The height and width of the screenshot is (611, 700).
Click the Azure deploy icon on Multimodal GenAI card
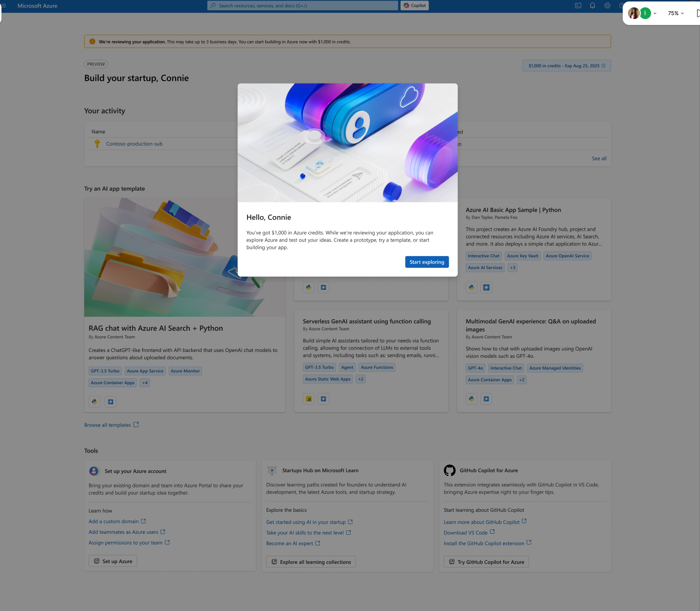(x=486, y=399)
